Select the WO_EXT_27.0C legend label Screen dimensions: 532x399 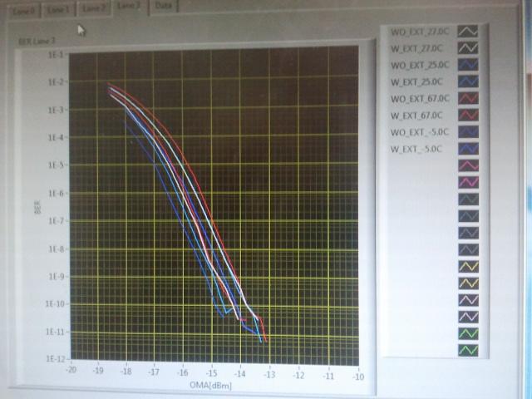point(420,32)
